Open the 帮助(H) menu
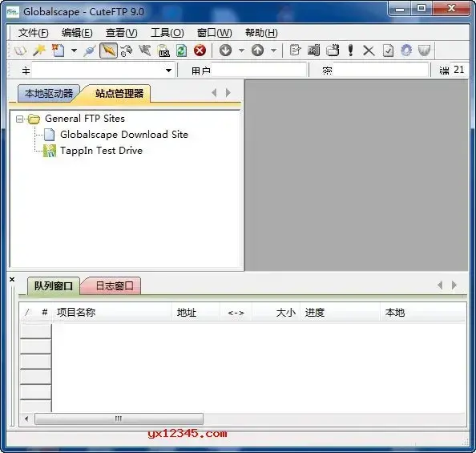 [x=261, y=33]
